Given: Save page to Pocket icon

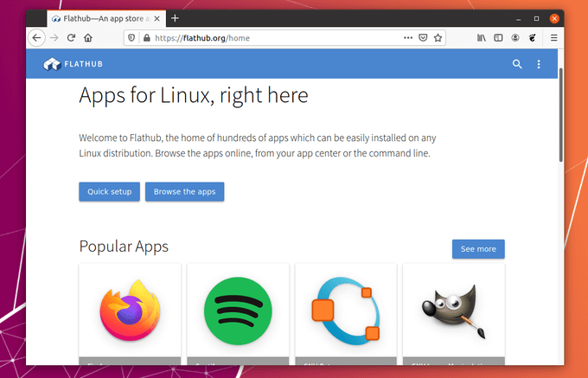Looking at the screenshot, I should [423, 38].
